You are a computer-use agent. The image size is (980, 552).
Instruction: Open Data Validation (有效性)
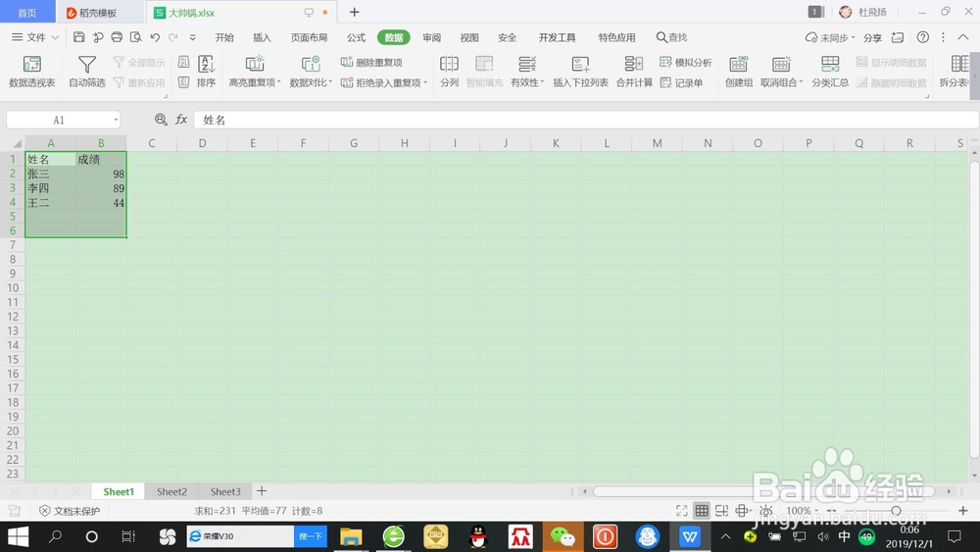[527, 72]
